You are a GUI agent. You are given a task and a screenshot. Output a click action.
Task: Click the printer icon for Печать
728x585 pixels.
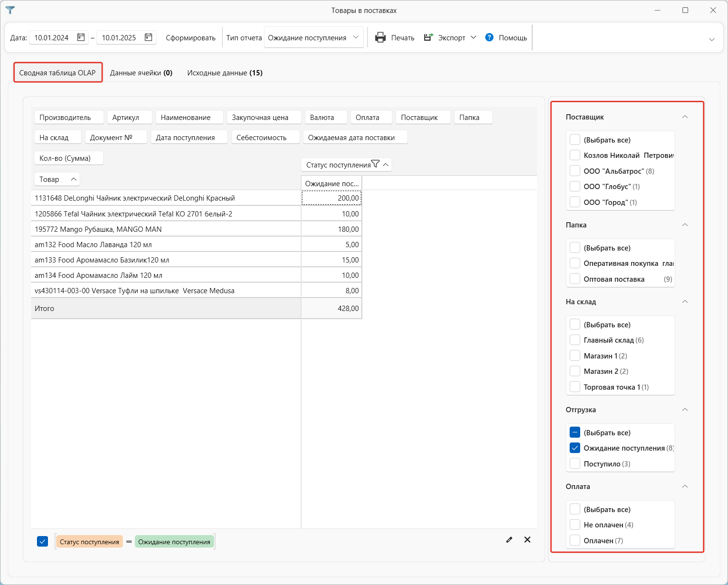click(381, 37)
